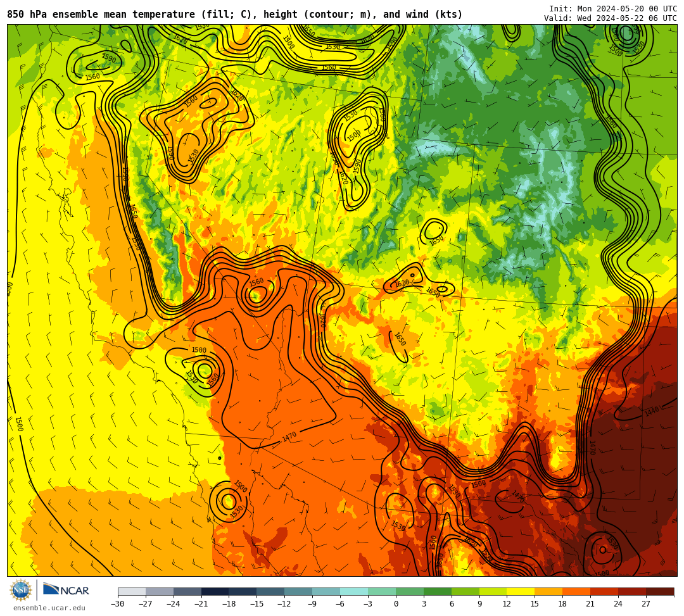Click the colorbar tick label −21
Image resolution: width=684 pixels, height=616 pixels.
(x=201, y=604)
